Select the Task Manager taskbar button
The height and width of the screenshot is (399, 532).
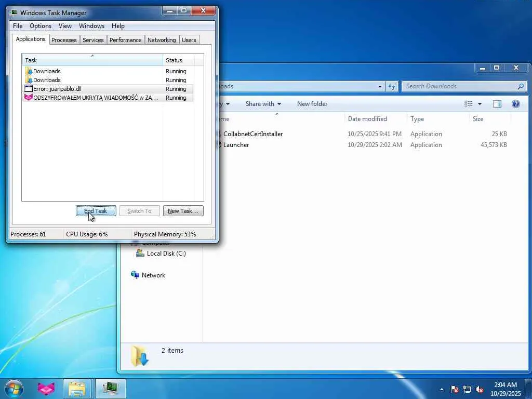110,389
